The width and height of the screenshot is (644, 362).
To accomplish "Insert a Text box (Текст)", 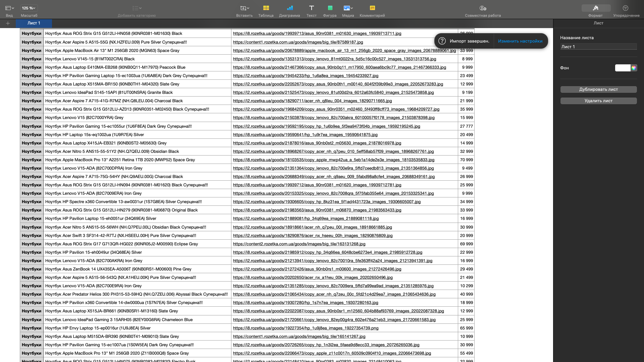I will tap(311, 11).
